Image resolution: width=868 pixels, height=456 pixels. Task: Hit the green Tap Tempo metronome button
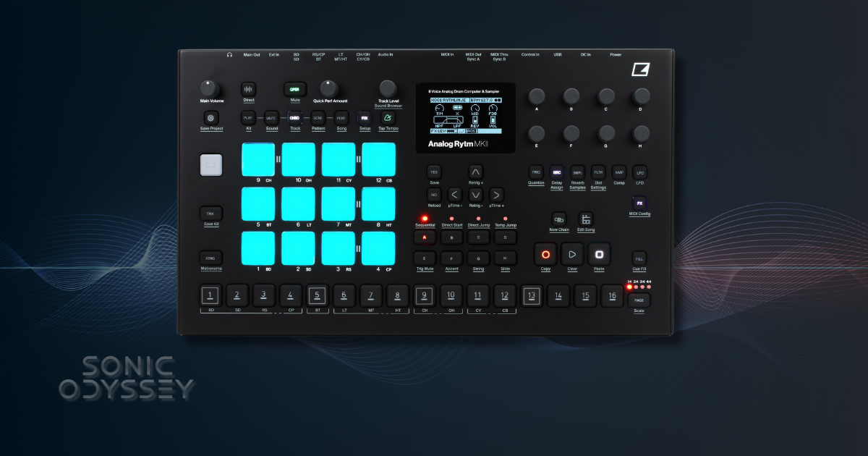pos(388,117)
